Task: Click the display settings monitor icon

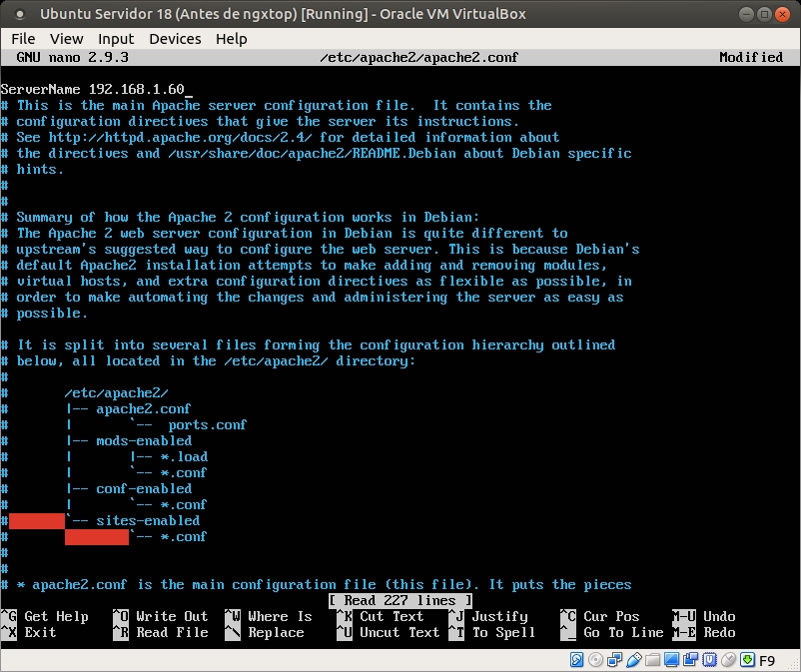Action: pyautogui.click(x=671, y=660)
